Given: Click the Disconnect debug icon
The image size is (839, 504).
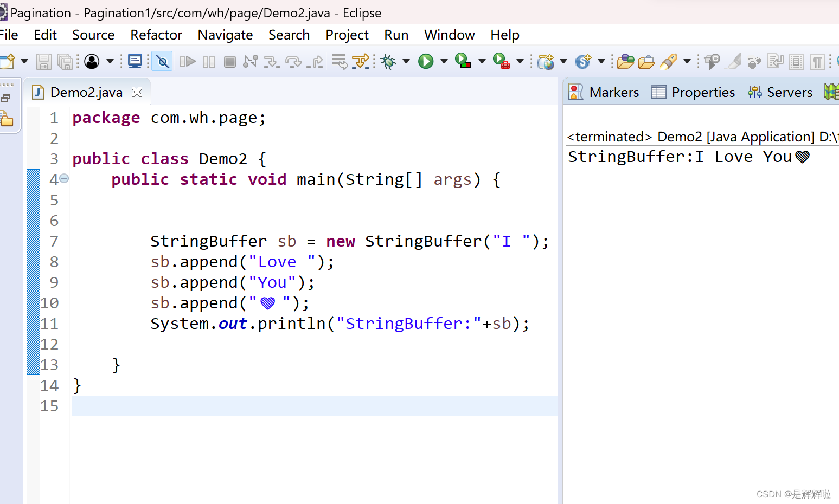Looking at the screenshot, I should [x=251, y=61].
